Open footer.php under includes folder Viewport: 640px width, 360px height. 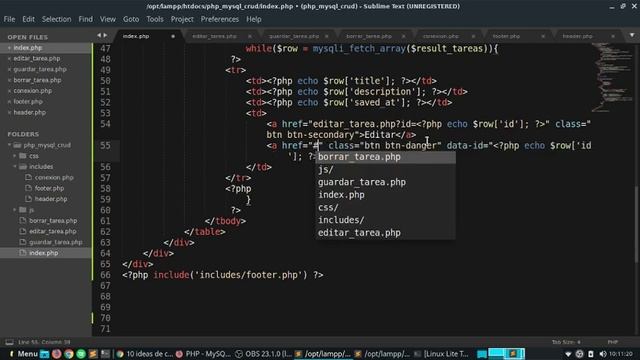(x=49, y=188)
